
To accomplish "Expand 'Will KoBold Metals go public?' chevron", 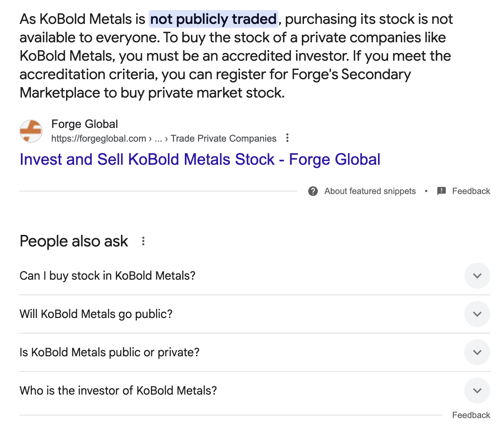I will point(477,314).
